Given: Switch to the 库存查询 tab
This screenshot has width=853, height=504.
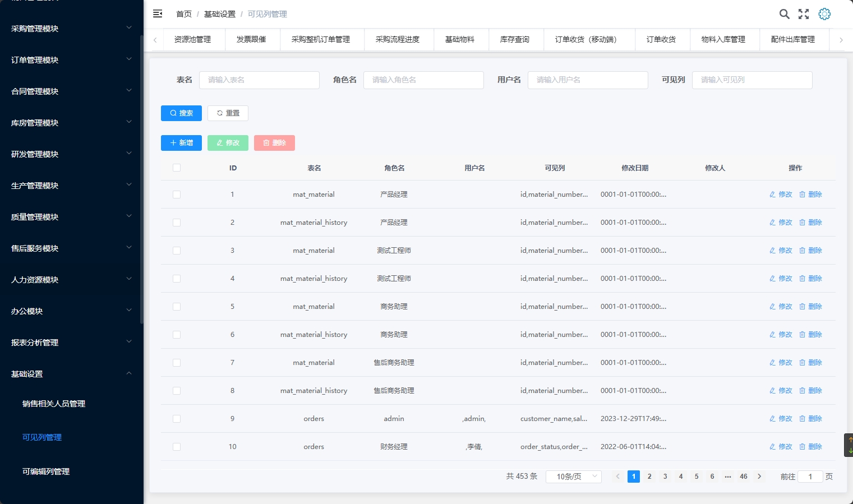Looking at the screenshot, I should click(x=515, y=39).
